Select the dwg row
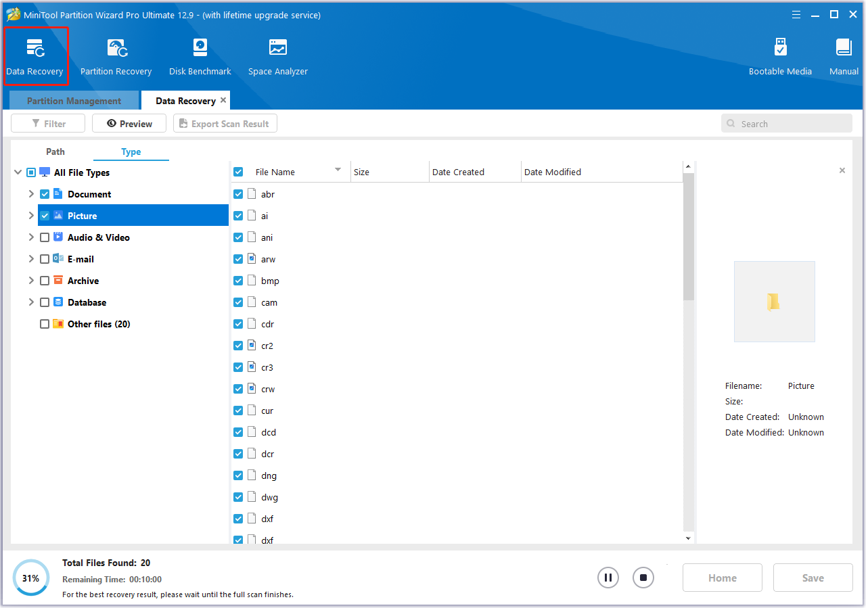Image resolution: width=868 pixels, height=608 pixels. 457,497
